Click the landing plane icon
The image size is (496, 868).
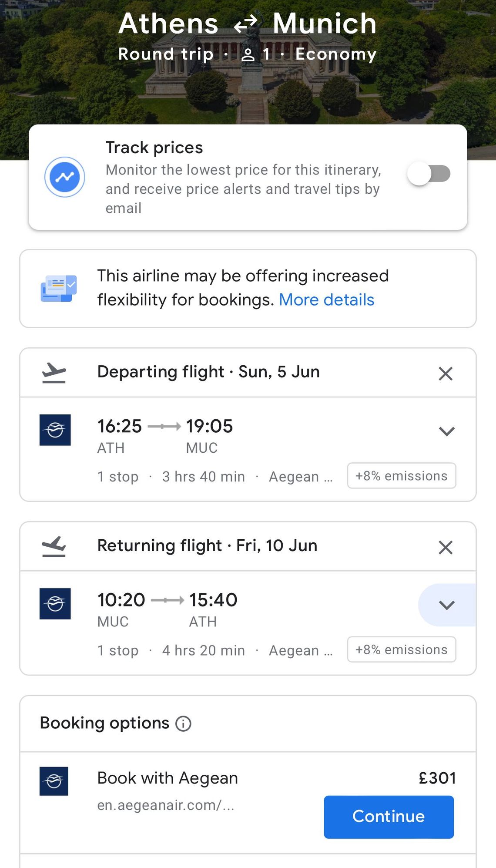54,546
